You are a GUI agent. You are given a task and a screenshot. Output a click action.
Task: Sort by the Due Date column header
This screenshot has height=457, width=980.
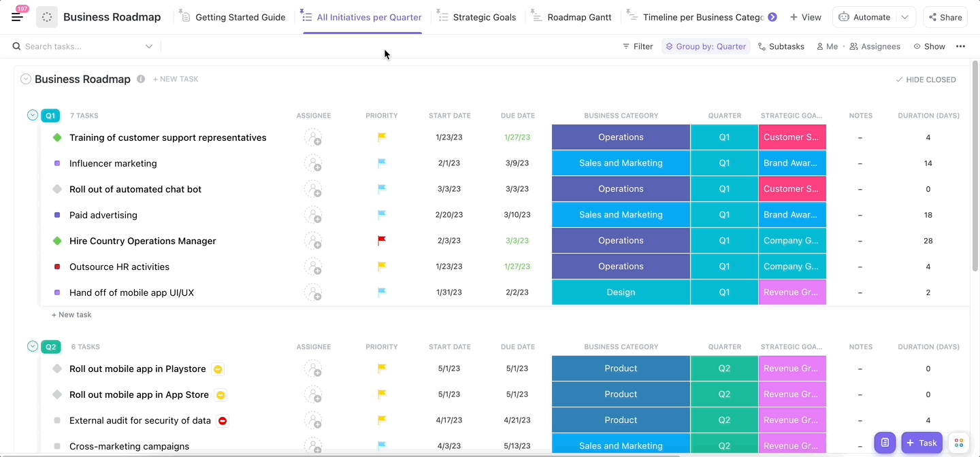coord(517,116)
